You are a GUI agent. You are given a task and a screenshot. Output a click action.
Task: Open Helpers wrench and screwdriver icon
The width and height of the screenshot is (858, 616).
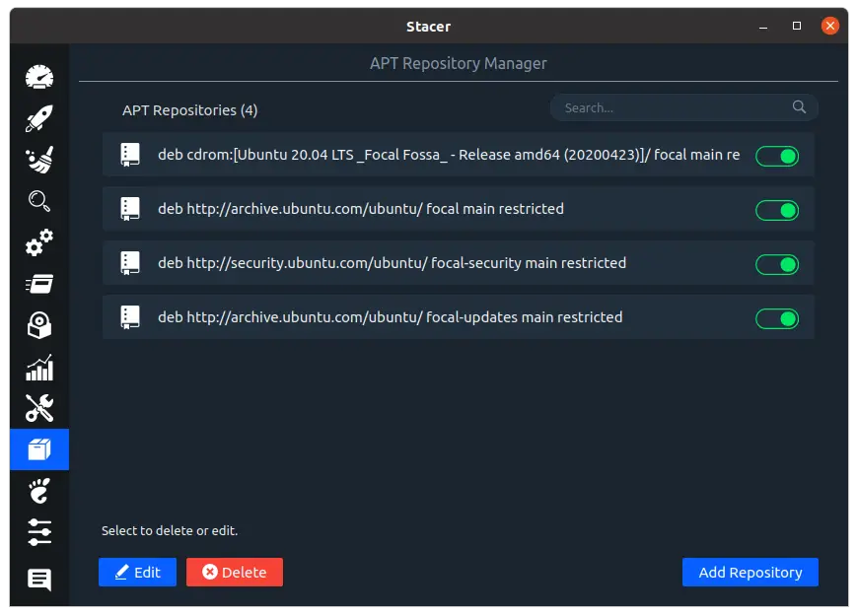coord(39,408)
